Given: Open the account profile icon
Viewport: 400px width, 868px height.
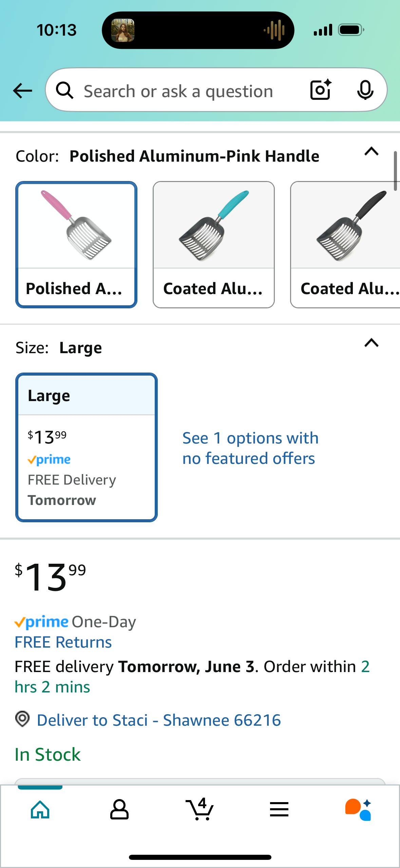Looking at the screenshot, I should 119,809.
